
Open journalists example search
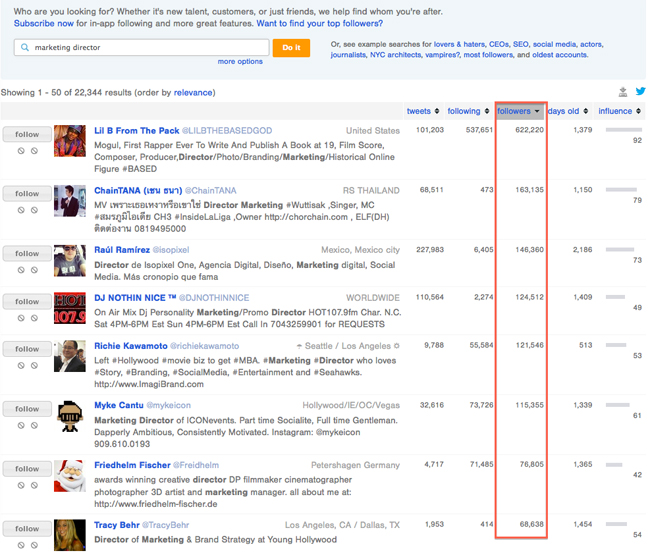348,55
